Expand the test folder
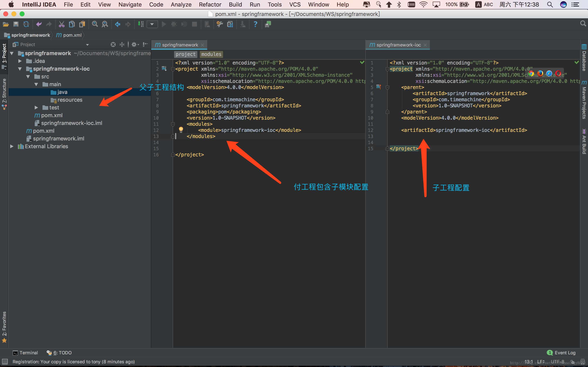588x367 pixels. [x=36, y=108]
